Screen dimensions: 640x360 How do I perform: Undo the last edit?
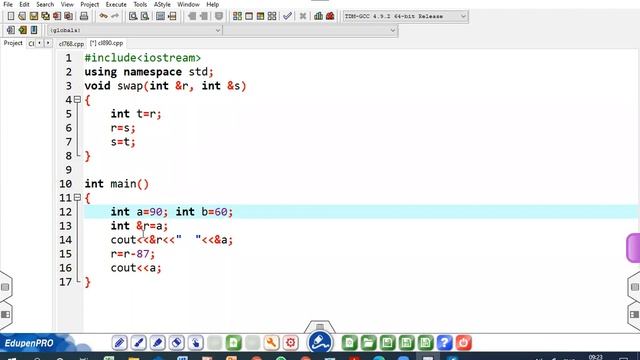click(x=103, y=16)
